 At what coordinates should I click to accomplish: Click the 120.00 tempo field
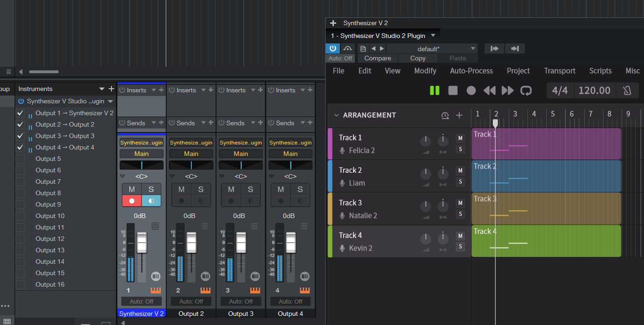595,91
